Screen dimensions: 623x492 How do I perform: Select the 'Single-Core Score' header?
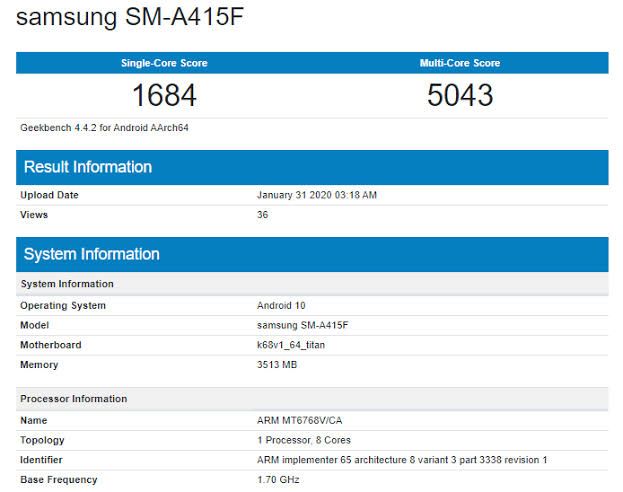click(164, 63)
